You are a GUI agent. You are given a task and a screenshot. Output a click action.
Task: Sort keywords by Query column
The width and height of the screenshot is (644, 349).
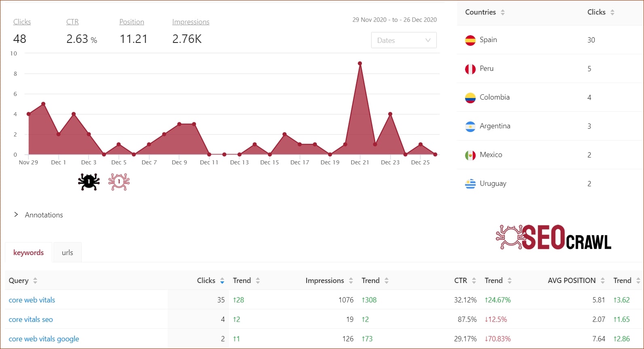coord(35,281)
